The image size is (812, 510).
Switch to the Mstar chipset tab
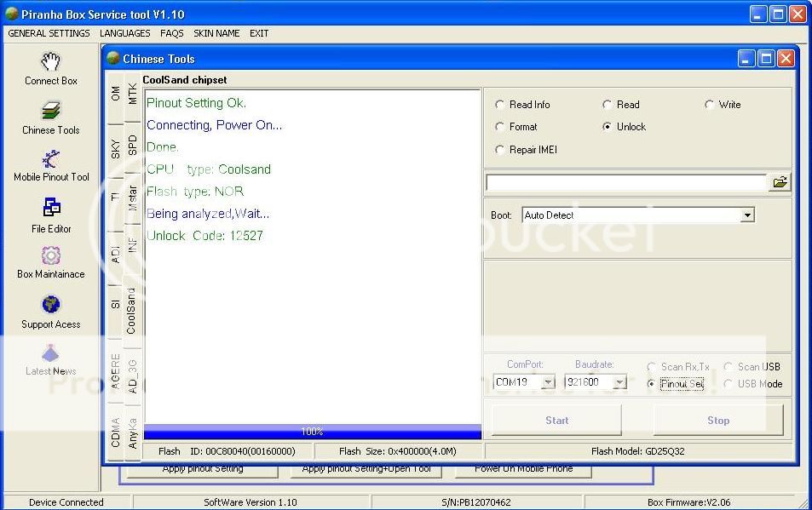133,198
